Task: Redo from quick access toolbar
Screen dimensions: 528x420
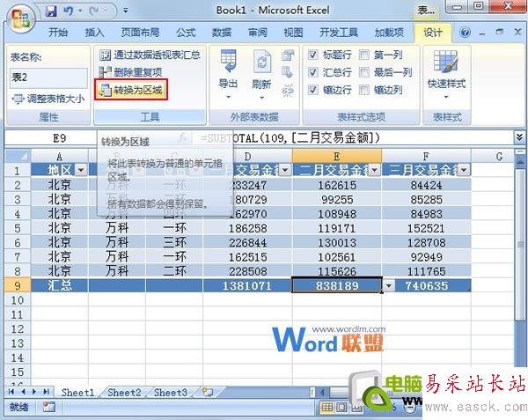Action: (x=93, y=11)
